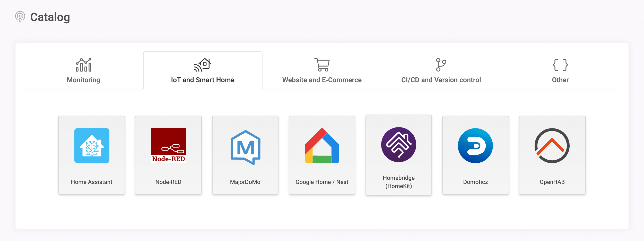Click the Catalog page title
644x241 pixels.
[50, 17]
